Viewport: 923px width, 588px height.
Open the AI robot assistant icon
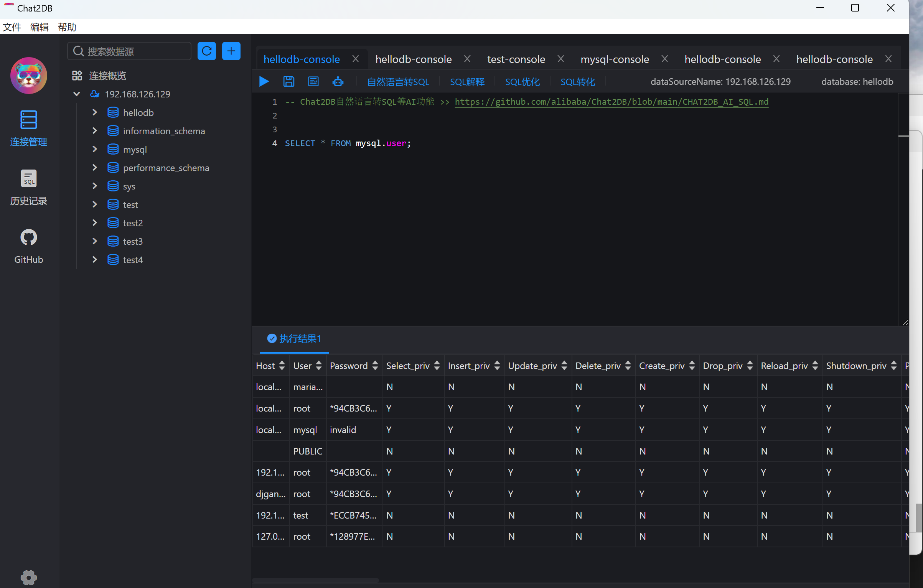(x=338, y=81)
